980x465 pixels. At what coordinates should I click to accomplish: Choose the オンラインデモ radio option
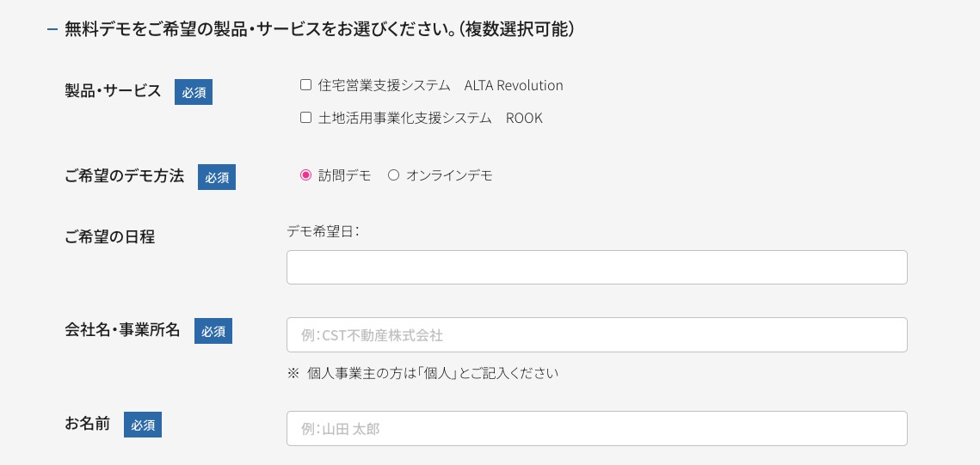(x=394, y=175)
